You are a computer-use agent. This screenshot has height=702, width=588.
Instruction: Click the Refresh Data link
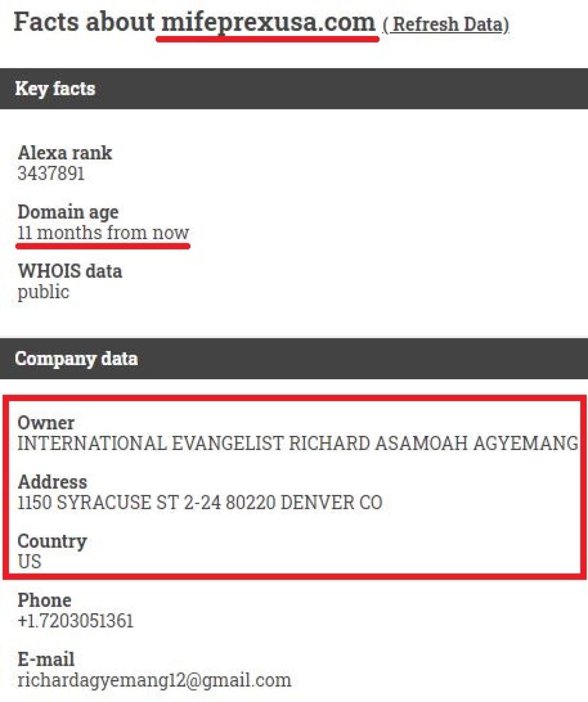click(x=446, y=24)
